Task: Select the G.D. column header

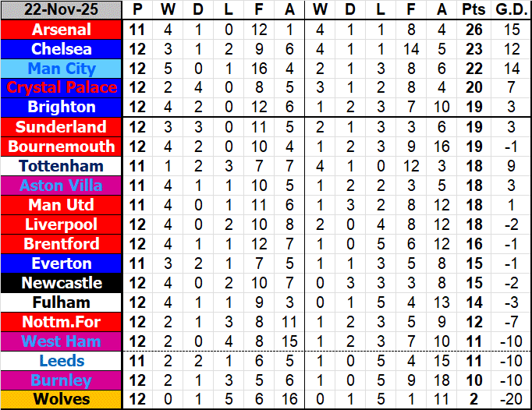Action: point(509,10)
